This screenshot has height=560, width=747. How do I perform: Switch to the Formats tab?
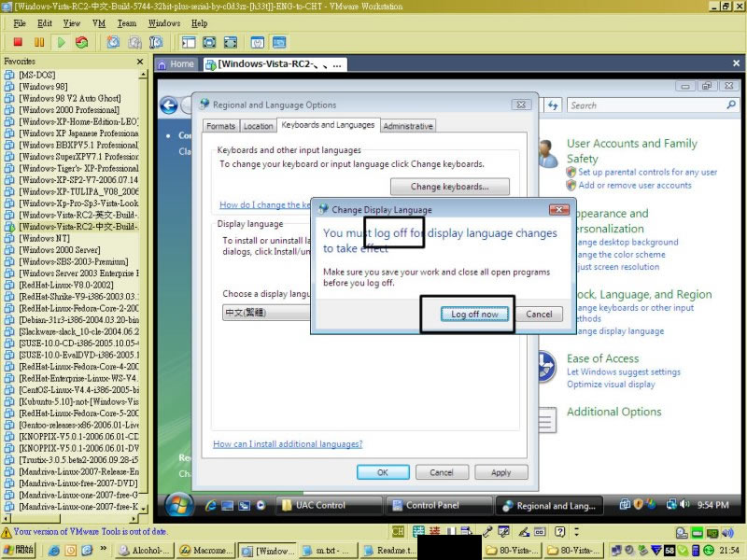(x=220, y=126)
